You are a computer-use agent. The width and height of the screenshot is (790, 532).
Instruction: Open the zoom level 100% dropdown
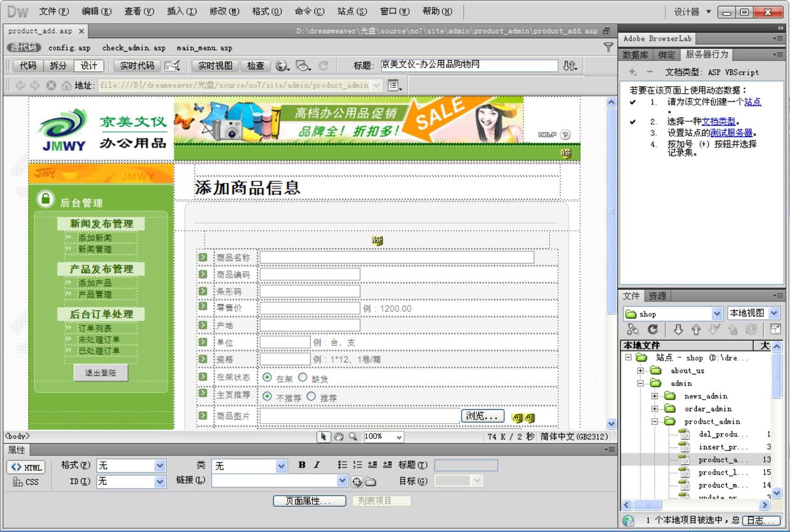point(399,436)
